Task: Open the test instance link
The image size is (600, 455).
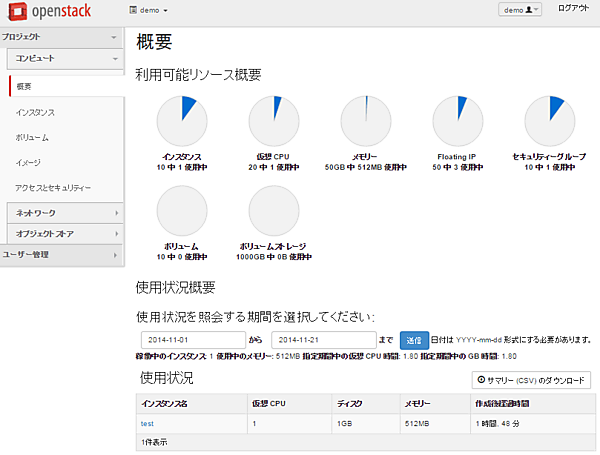Action: [x=147, y=424]
